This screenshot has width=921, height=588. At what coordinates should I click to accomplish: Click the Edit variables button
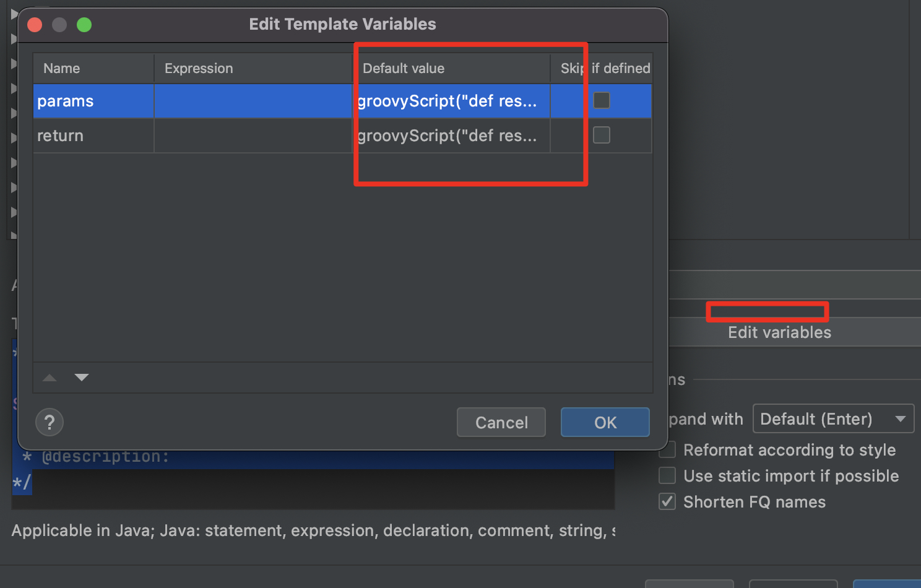coord(779,332)
